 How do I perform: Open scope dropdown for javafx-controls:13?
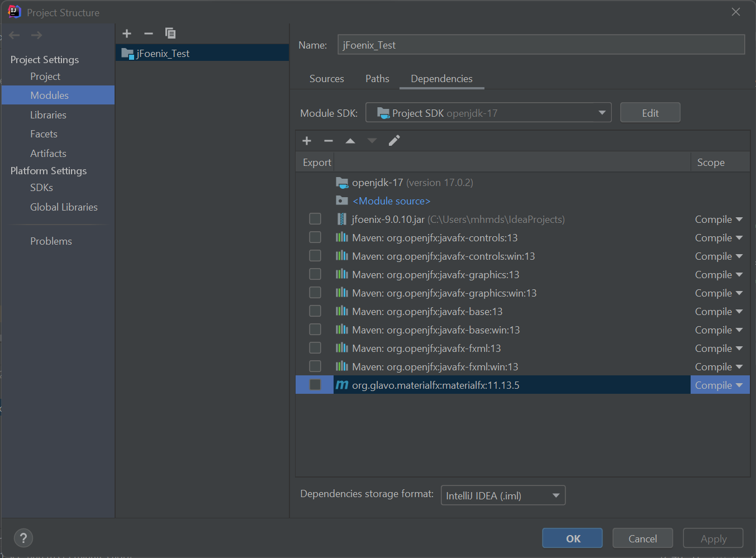click(719, 238)
